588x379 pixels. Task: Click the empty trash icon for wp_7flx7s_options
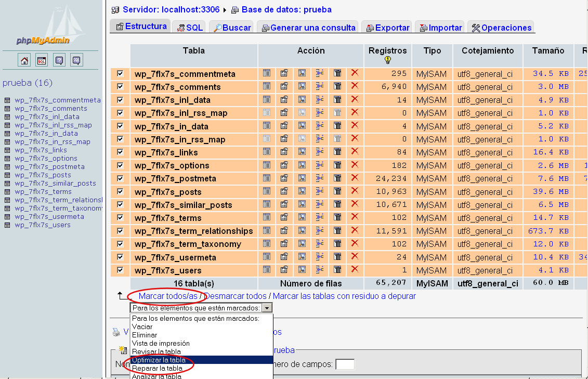point(337,165)
